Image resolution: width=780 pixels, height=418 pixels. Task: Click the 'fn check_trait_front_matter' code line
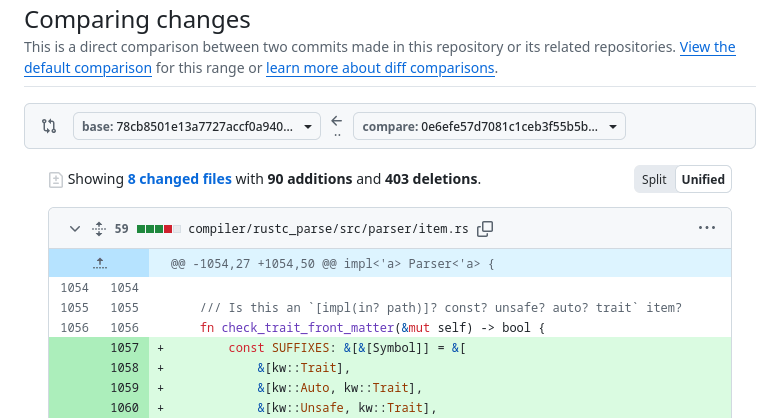tap(440, 328)
